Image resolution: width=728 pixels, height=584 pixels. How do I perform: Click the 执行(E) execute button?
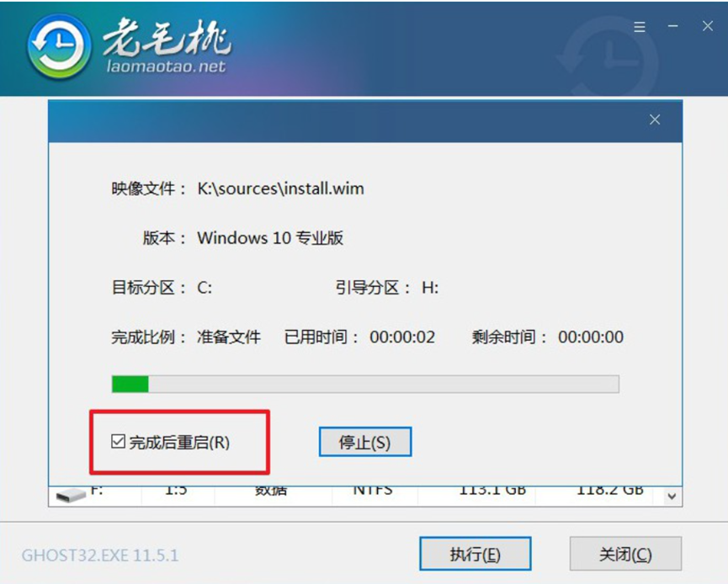pos(475,554)
